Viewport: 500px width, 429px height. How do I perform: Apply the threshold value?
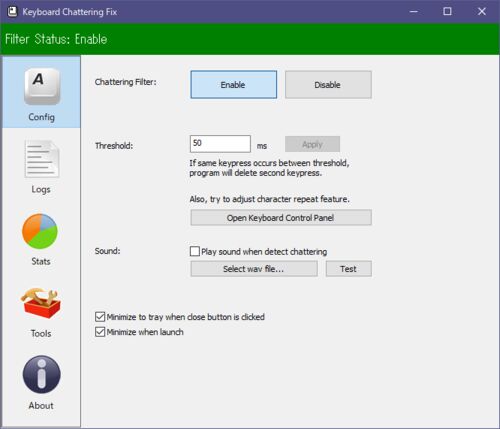pyautogui.click(x=312, y=144)
